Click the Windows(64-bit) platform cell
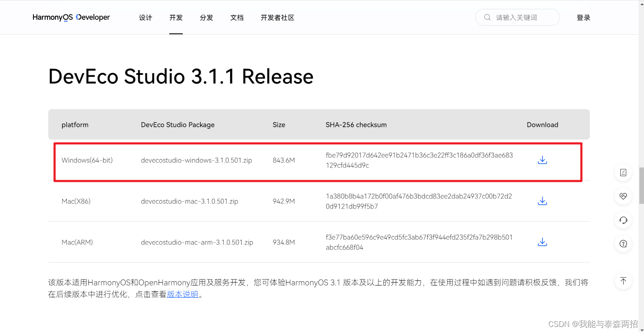This screenshot has width=644, height=332. pyautogui.click(x=87, y=160)
